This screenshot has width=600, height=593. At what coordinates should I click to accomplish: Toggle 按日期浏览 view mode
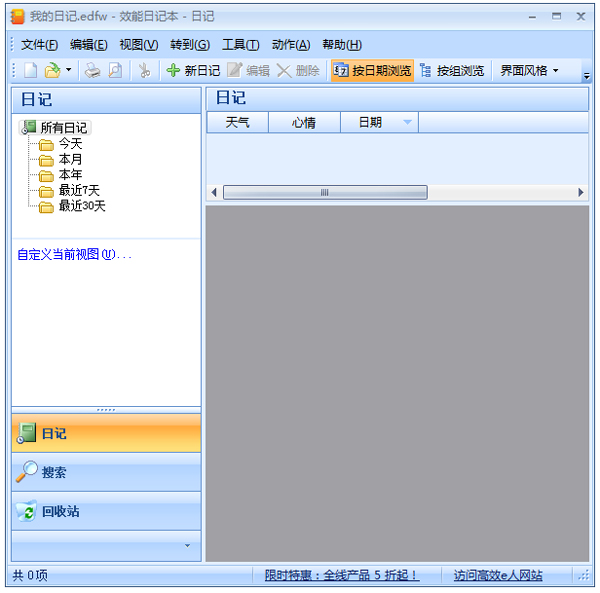pyautogui.click(x=372, y=71)
